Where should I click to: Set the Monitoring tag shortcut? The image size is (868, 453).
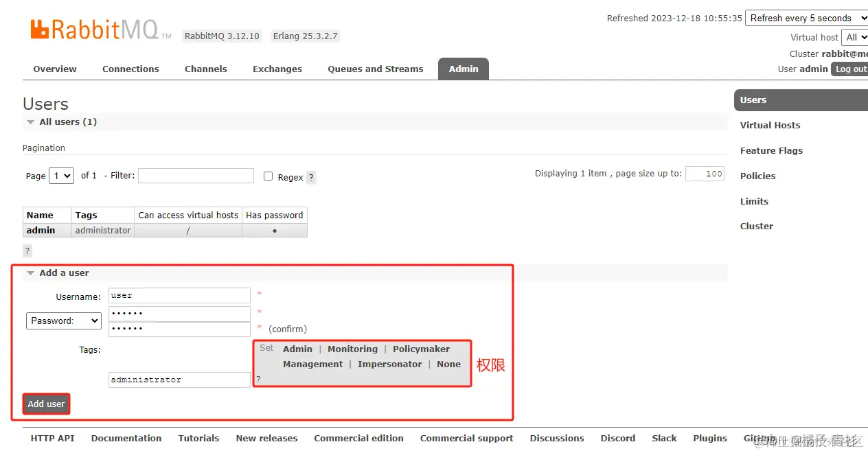click(352, 349)
